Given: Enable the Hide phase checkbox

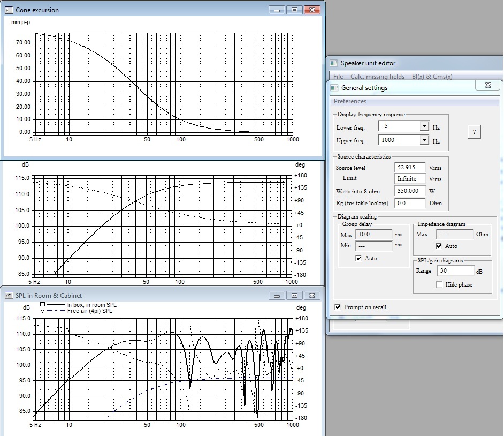Looking at the screenshot, I should point(439,285).
